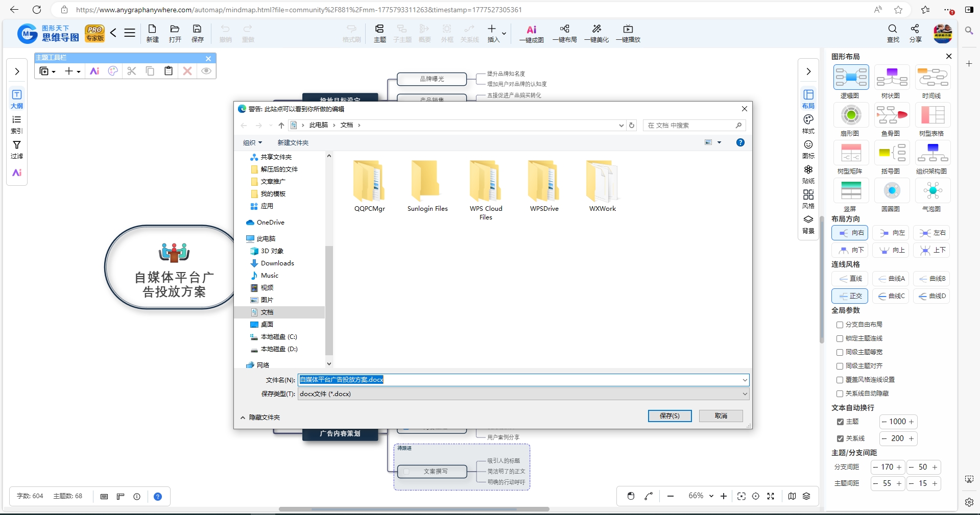
Task: Click the red delete X in 主题工具栏
Action: click(x=187, y=71)
